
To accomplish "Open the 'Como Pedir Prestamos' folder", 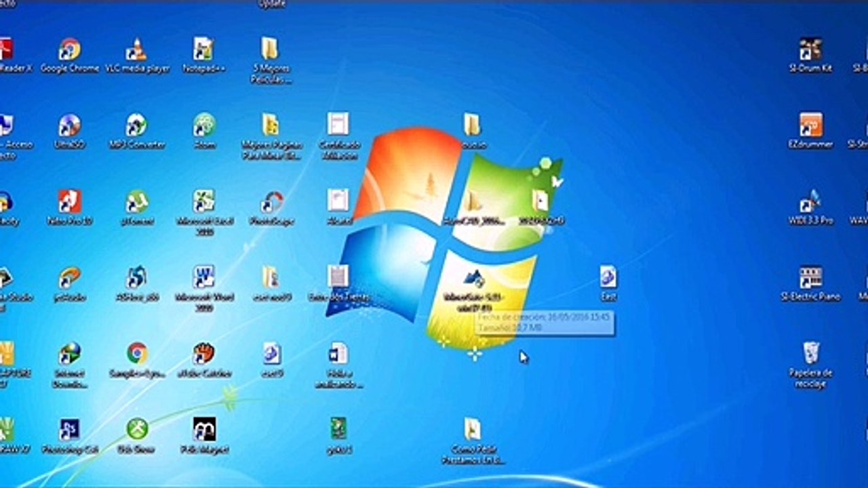I will click(472, 429).
